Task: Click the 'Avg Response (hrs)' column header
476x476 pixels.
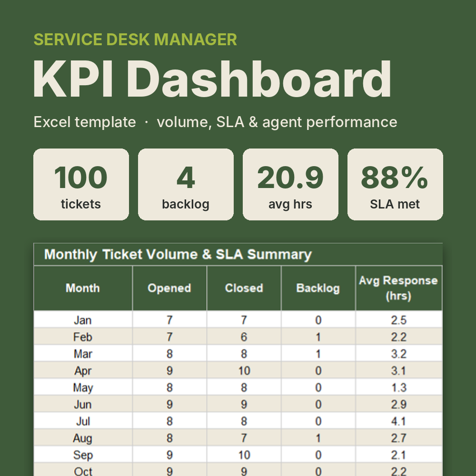Action: (398, 288)
